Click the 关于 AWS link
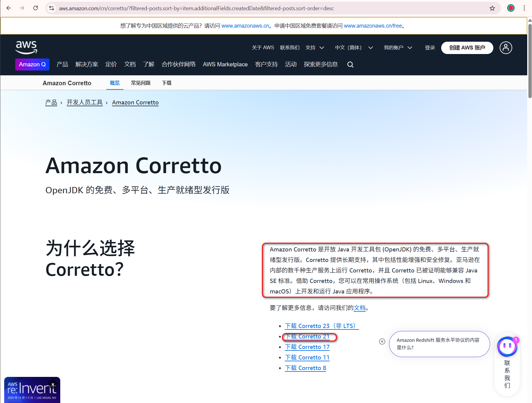Screen dimensions: 532x403 click(x=263, y=48)
